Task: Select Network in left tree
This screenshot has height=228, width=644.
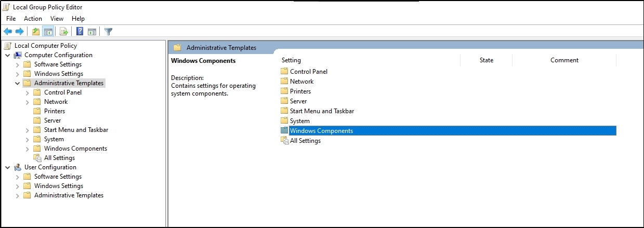Action: coord(56,102)
